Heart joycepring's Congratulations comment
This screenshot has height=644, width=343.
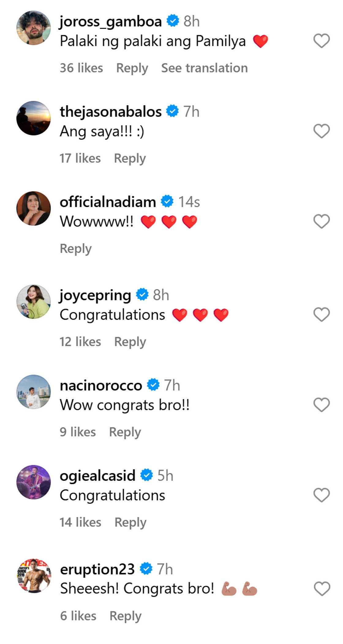(321, 314)
